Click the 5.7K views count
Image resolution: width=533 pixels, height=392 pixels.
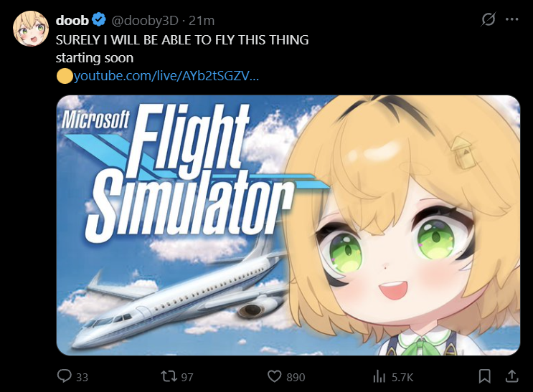402,377
